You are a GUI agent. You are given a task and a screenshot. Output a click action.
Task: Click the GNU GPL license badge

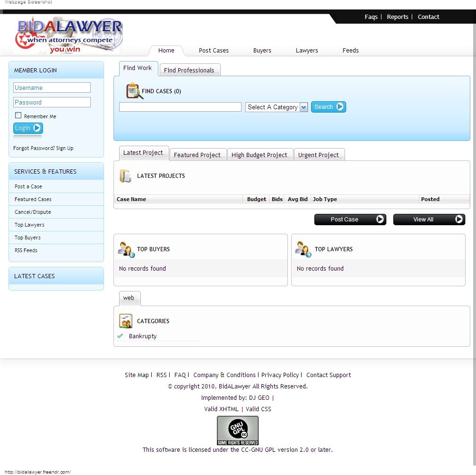tap(237, 430)
